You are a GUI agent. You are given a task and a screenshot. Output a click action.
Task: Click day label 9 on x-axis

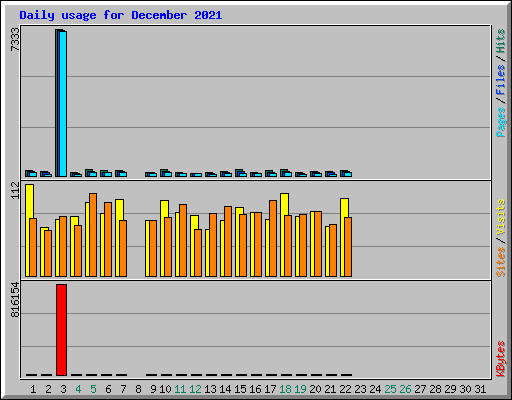click(x=153, y=389)
